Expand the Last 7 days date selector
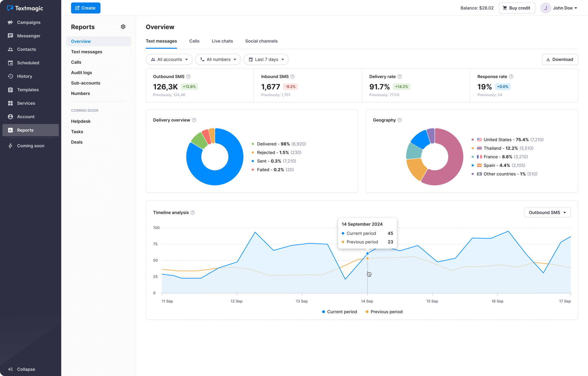 pos(266,59)
